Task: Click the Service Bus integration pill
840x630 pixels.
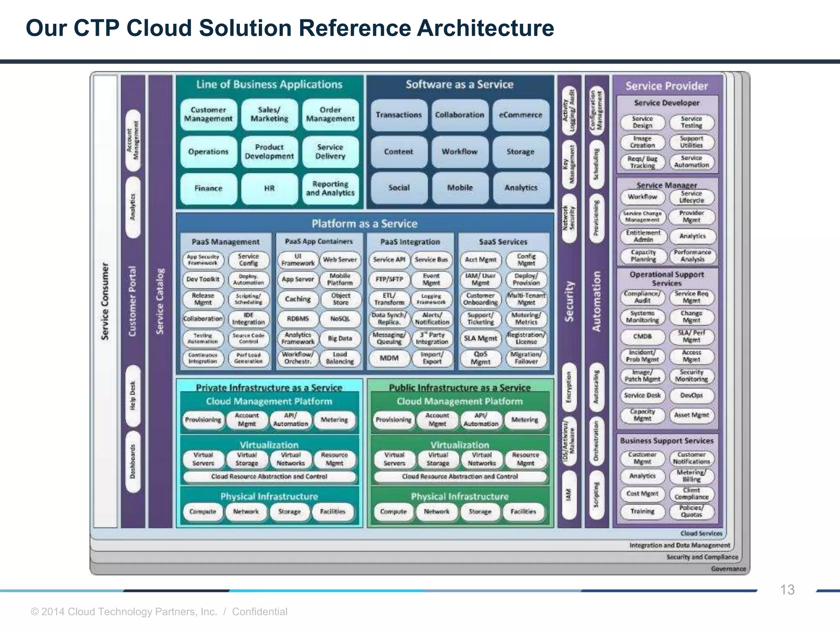Action: [431, 260]
